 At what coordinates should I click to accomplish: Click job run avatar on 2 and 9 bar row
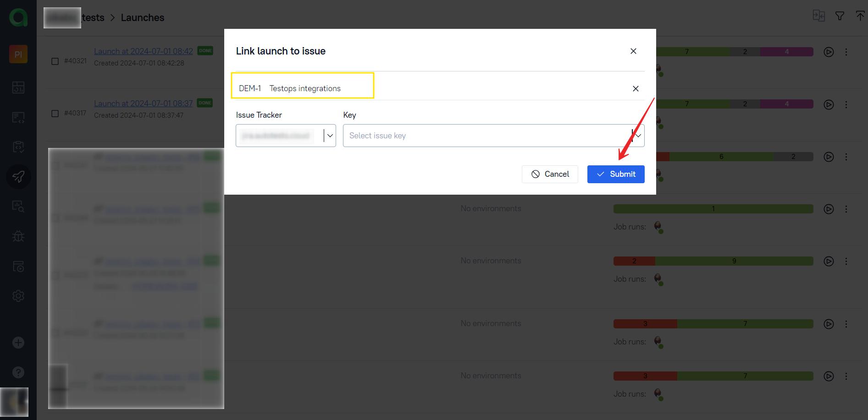(658, 278)
